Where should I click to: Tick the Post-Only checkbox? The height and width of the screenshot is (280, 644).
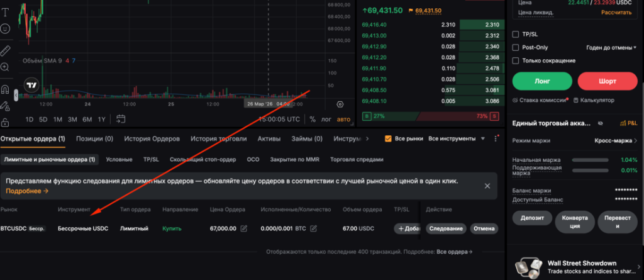(x=516, y=47)
